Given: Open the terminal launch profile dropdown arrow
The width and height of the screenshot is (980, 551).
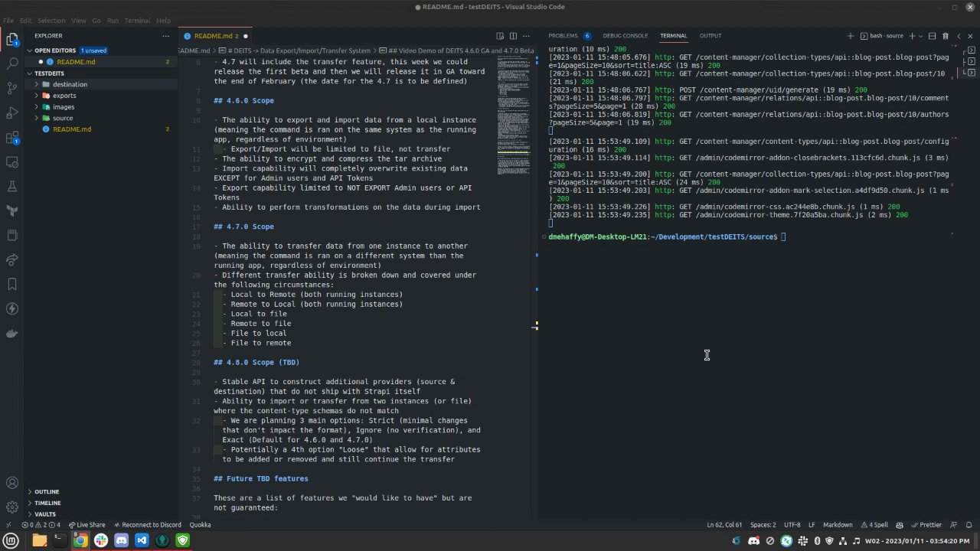Looking at the screenshot, I should pos(921,36).
